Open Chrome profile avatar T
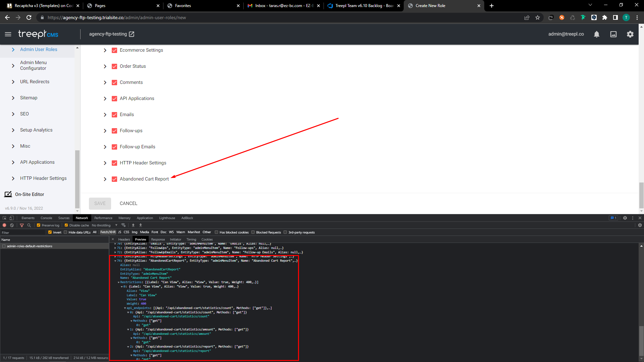 [626, 17]
